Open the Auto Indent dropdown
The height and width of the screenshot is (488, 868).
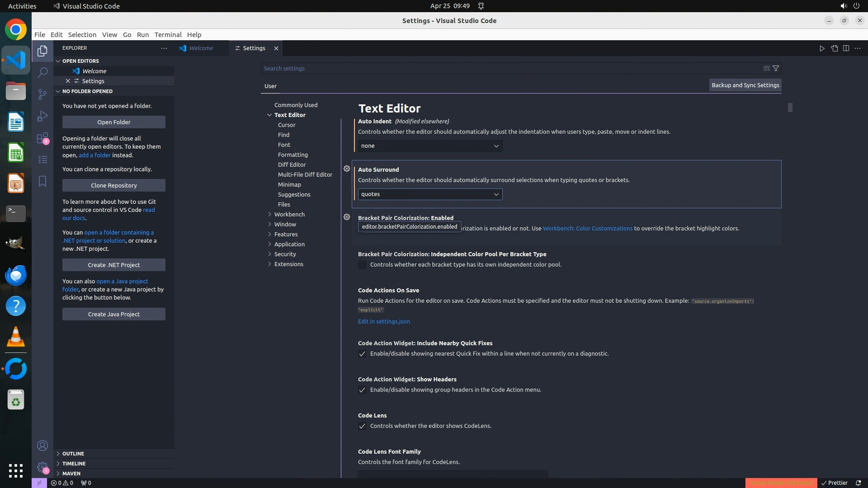coord(430,146)
